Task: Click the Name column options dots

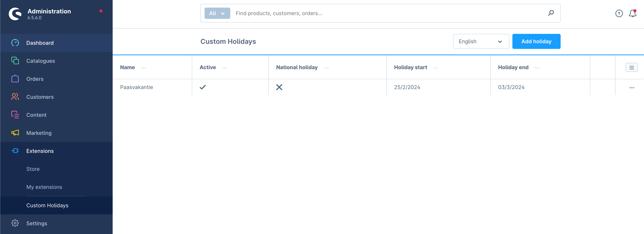Action: (143, 68)
